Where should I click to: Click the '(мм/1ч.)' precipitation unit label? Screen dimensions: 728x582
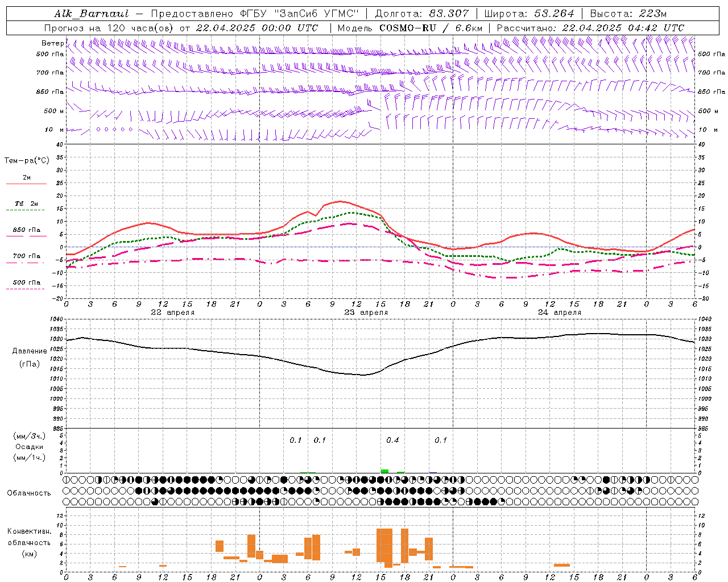tap(30, 458)
